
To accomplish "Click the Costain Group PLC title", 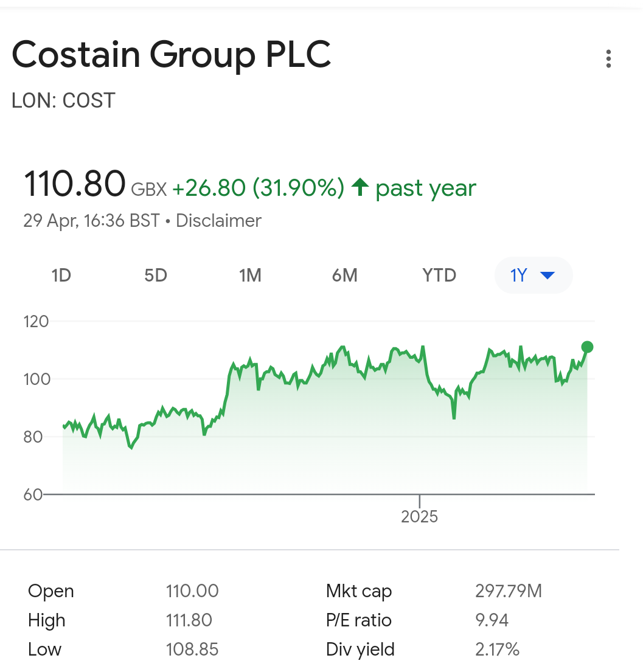I will [x=172, y=54].
